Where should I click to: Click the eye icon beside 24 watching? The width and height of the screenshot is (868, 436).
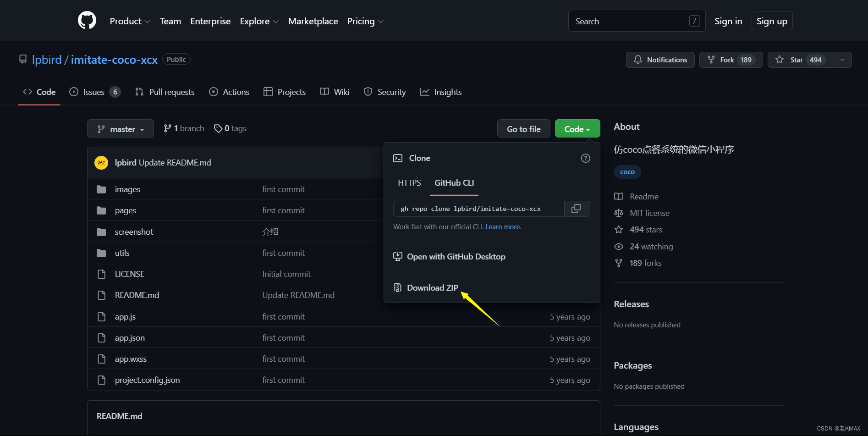619,247
